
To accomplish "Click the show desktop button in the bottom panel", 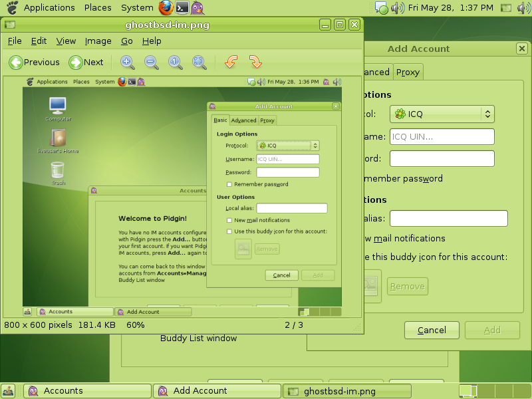I will coord(8,391).
